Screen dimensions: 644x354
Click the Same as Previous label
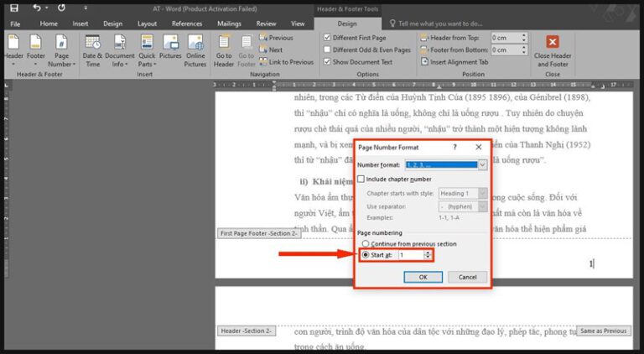point(604,331)
